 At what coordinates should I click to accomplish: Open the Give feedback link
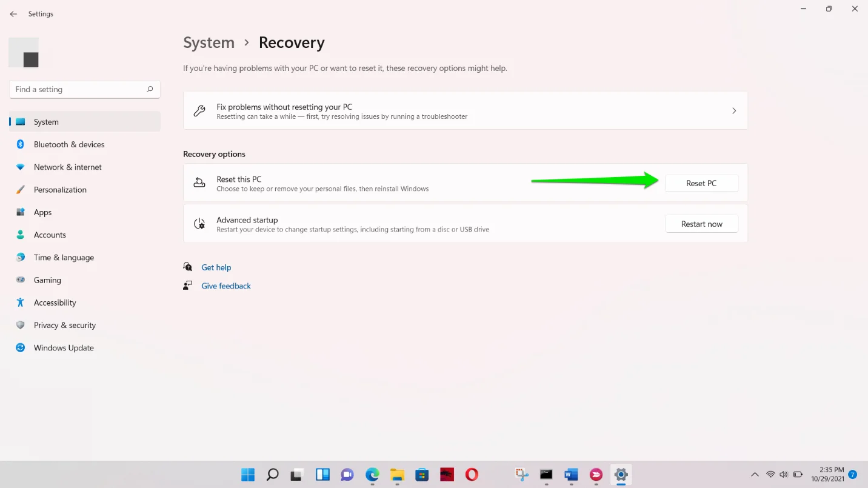(226, 286)
